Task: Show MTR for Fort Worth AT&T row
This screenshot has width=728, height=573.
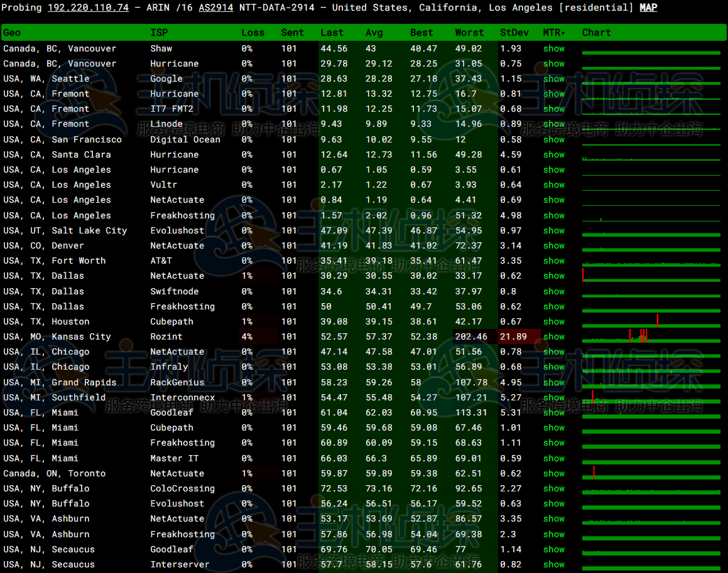Action: [x=554, y=260]
